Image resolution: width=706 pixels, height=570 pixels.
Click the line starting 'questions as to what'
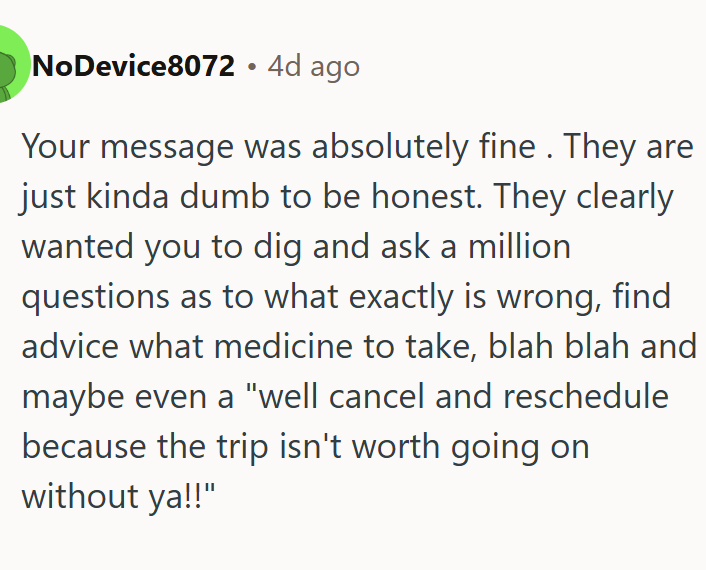coord(346,297)
